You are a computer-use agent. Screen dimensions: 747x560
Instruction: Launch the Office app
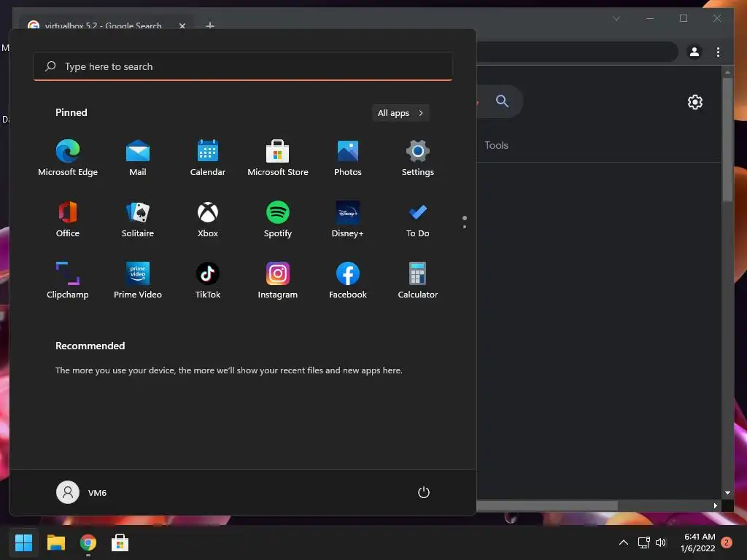tap(68, 219)
